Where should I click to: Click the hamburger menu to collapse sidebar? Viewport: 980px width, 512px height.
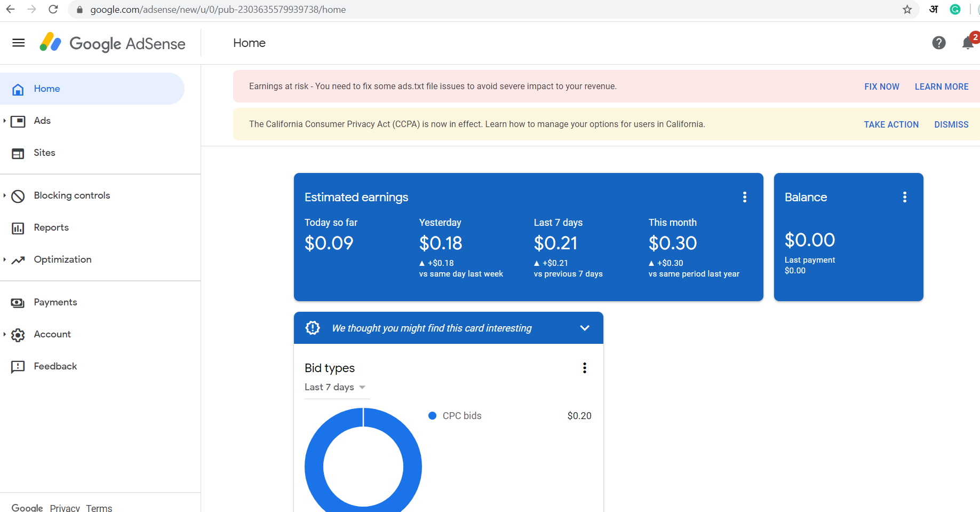click(x=18, y=43)
